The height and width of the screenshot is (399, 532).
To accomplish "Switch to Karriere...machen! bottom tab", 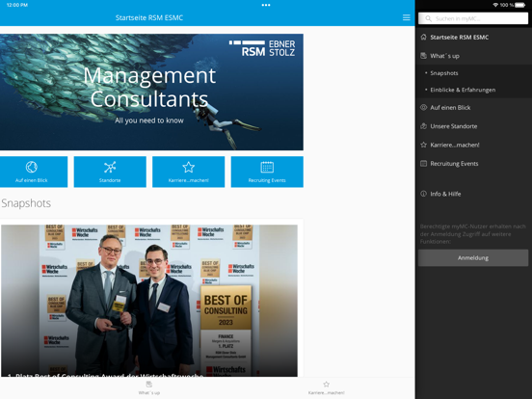I will (326, 387).
